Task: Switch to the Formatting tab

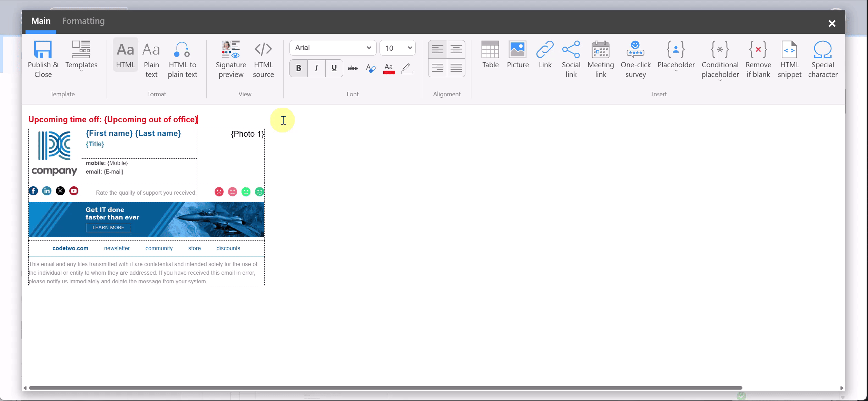Action: pyautogui.click(x=83, y=21)
